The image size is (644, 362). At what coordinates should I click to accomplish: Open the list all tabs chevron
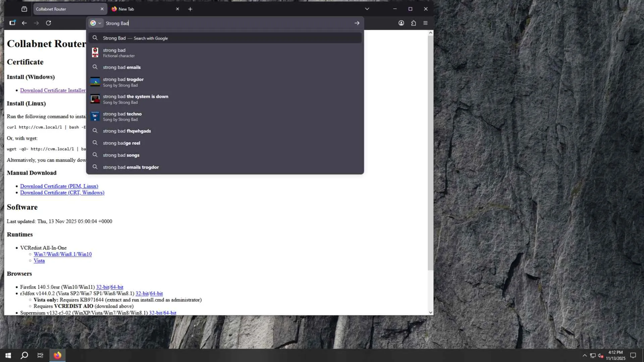click(367, 9)
